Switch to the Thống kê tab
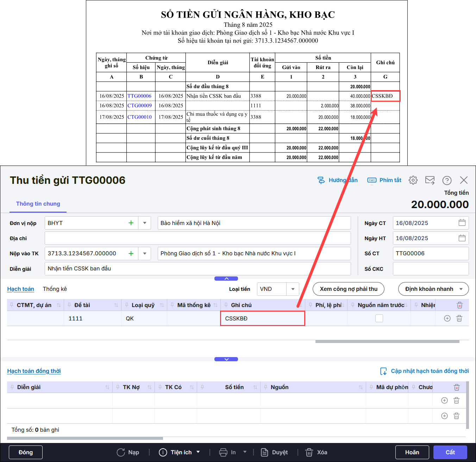Screen dimensions: 476x462 [x=55, y=289]
